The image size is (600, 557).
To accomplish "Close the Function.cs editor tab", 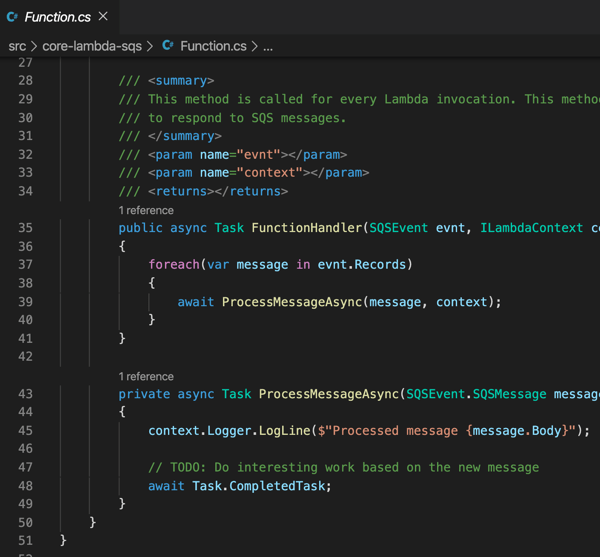I will tap(103, 16).
